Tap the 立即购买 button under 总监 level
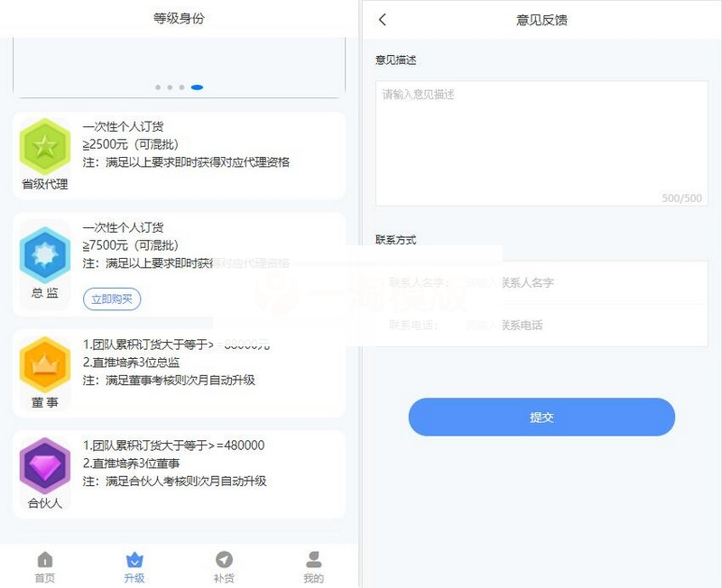Viewport: 722px width, 588px height. point(111,299)
